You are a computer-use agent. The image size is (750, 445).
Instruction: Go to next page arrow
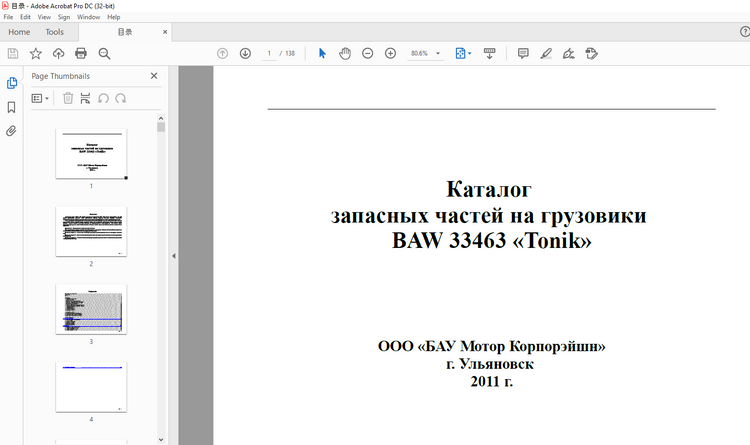click(245, 53)
